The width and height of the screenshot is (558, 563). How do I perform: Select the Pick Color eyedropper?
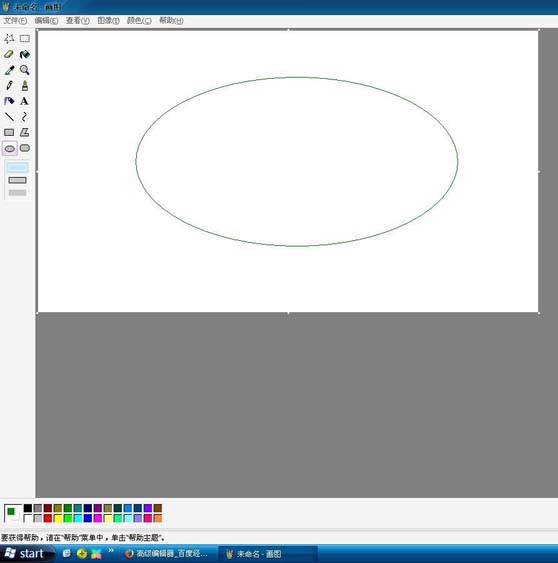click(9, 70)
